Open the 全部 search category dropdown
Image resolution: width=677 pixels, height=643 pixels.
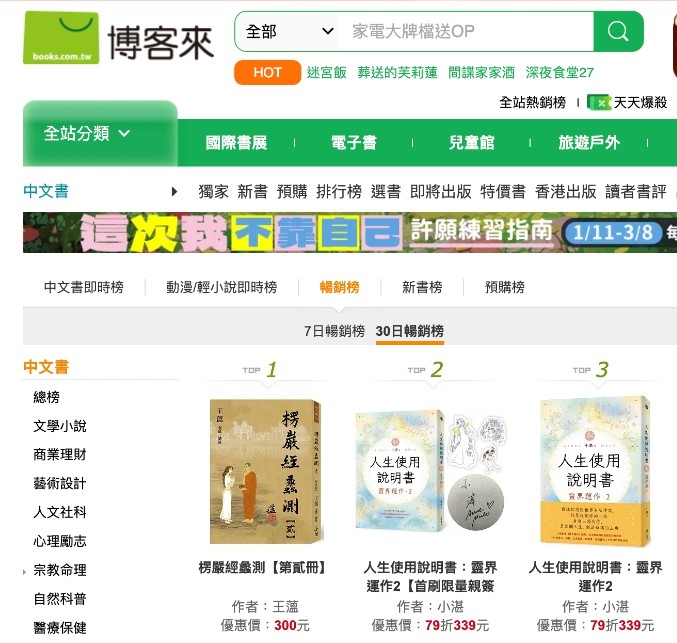click(x=288, y=32)
